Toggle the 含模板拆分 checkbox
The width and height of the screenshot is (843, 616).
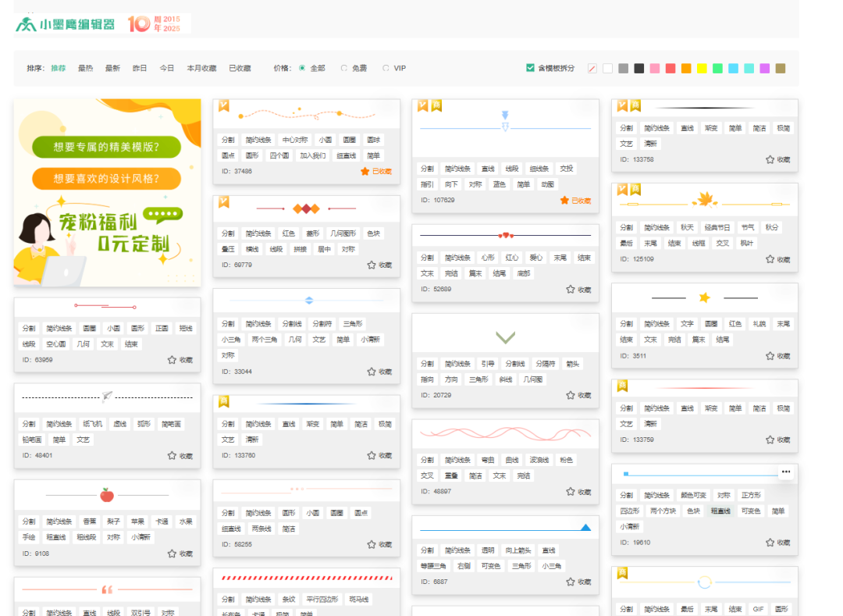click(x=531, y=69)
